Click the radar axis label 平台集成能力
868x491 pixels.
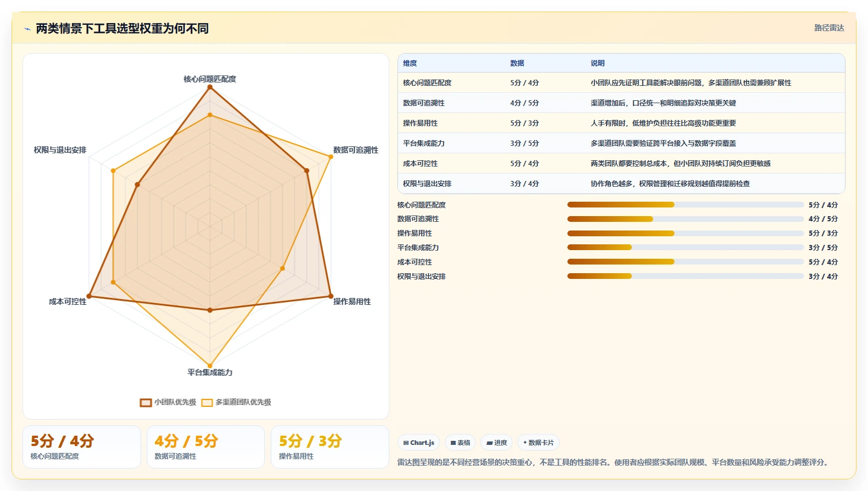point(210,372)
